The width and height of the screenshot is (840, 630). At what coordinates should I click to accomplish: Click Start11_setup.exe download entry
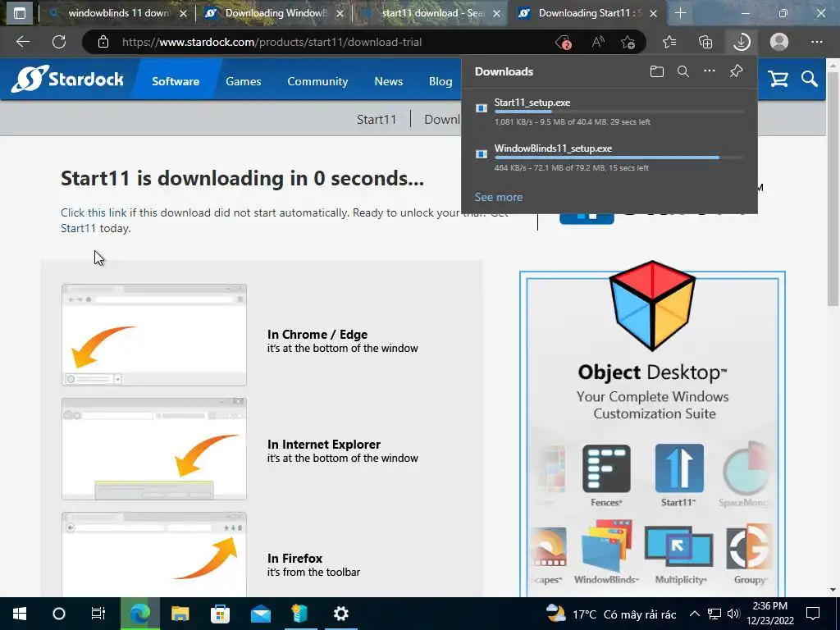[609, 112]
